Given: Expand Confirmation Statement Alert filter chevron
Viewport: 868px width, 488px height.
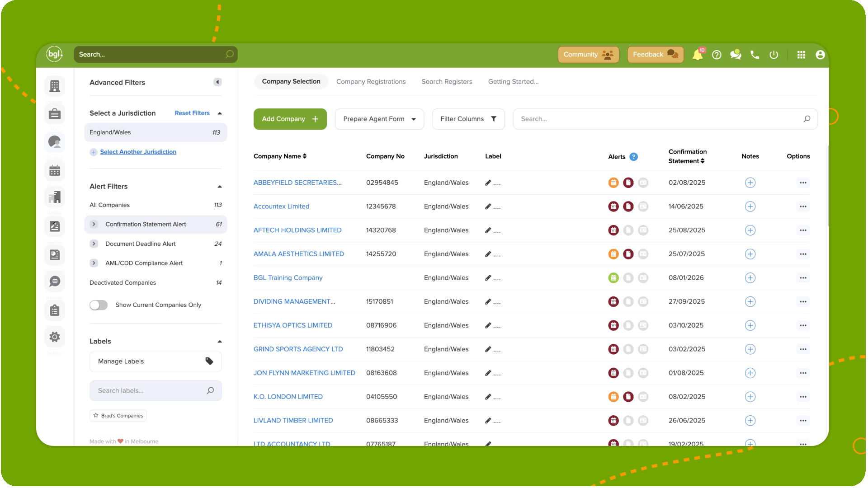Looking at the screenshot, I should click(94, 224).
